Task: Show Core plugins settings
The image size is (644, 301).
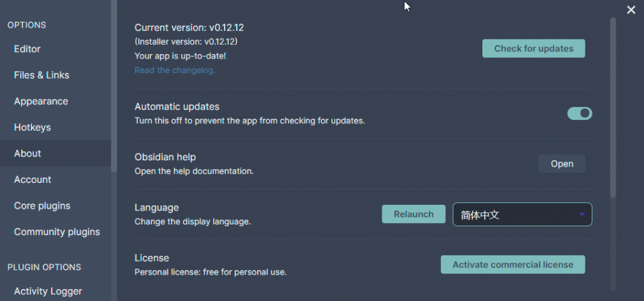Action: pyautogui.click(x=42, y=206)
